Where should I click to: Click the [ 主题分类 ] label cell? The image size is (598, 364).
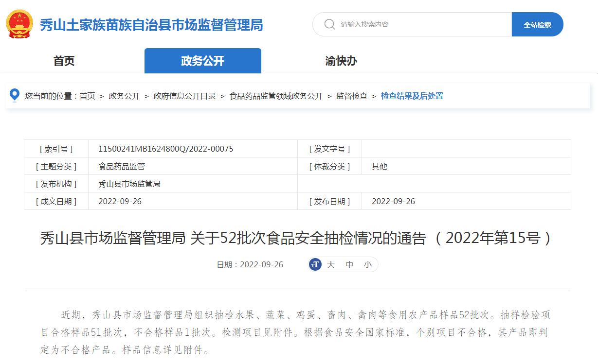56,166
